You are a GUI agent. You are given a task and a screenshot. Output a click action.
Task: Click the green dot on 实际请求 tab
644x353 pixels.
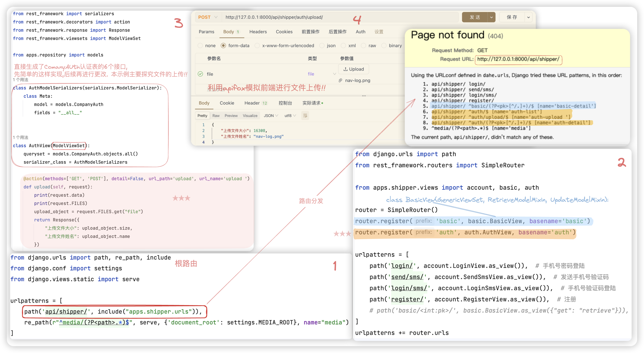pos(322,103)
